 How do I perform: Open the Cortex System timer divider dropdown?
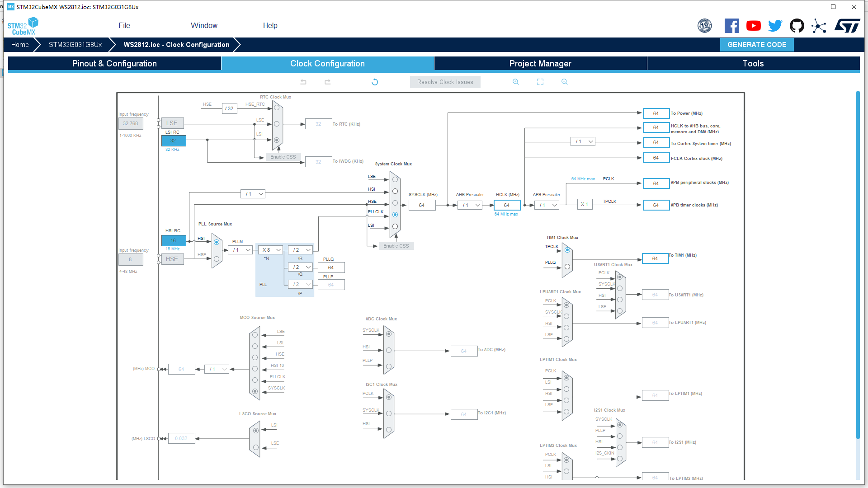(583, 141)
